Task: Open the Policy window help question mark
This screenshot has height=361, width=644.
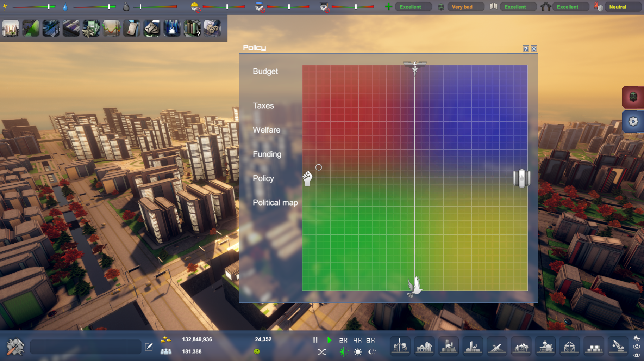Action: [x=526, y=49]
